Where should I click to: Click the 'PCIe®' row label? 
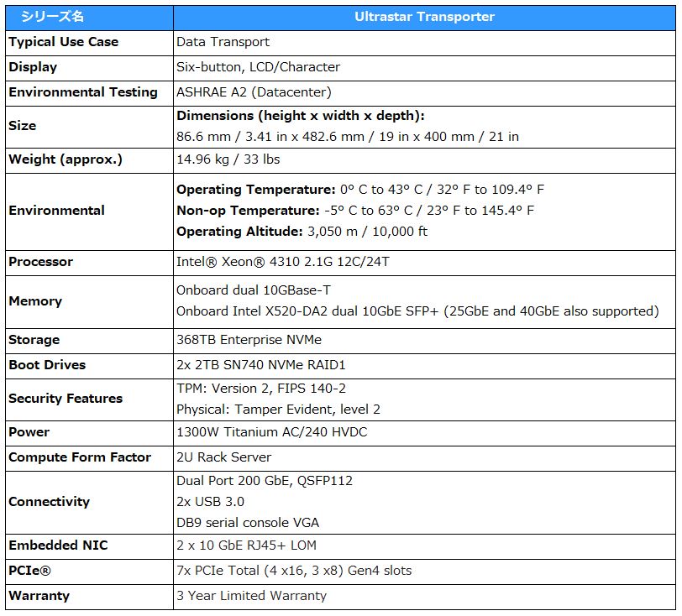pos(29,571)
